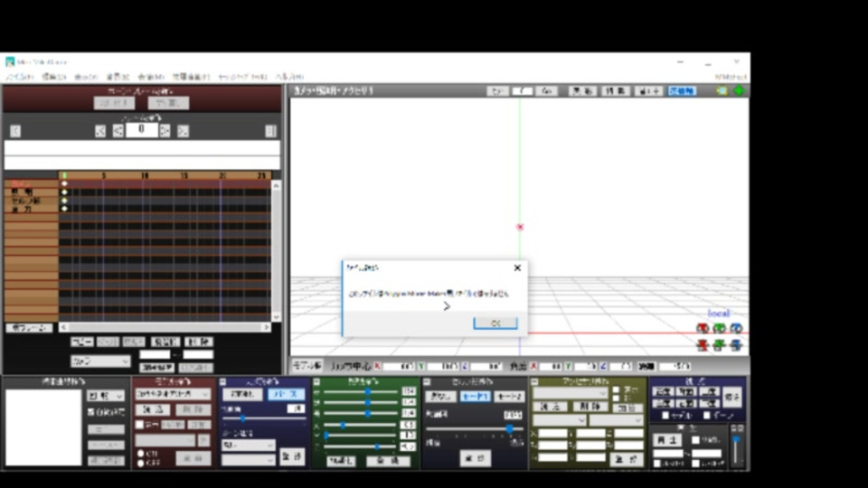
Task: Click the blue move Z-axis viewport icon
Action: coord(736,345)
